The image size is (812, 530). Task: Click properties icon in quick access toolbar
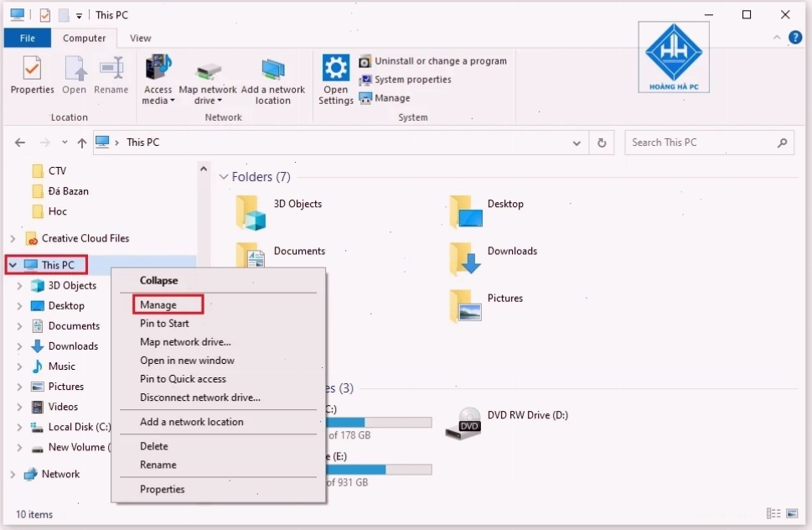click(x=45, y=15)
